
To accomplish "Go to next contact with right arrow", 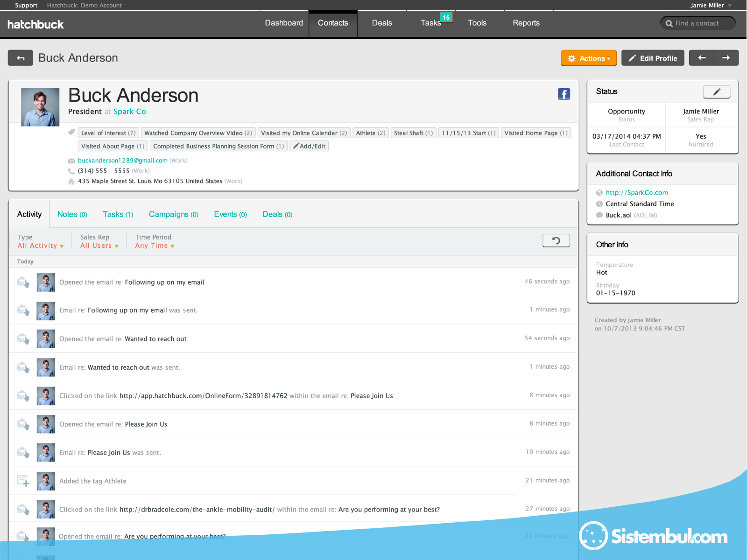I will [x=726, y=58].
